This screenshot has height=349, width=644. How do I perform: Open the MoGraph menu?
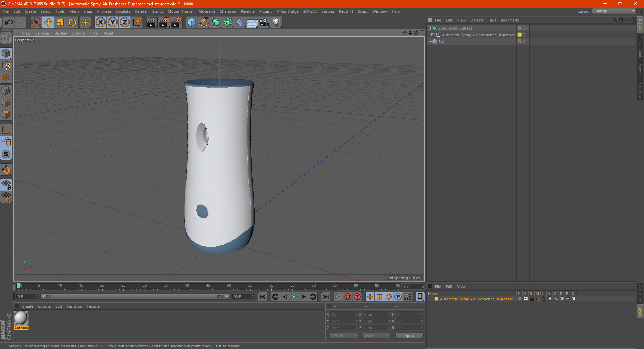(x=207, y=11)
